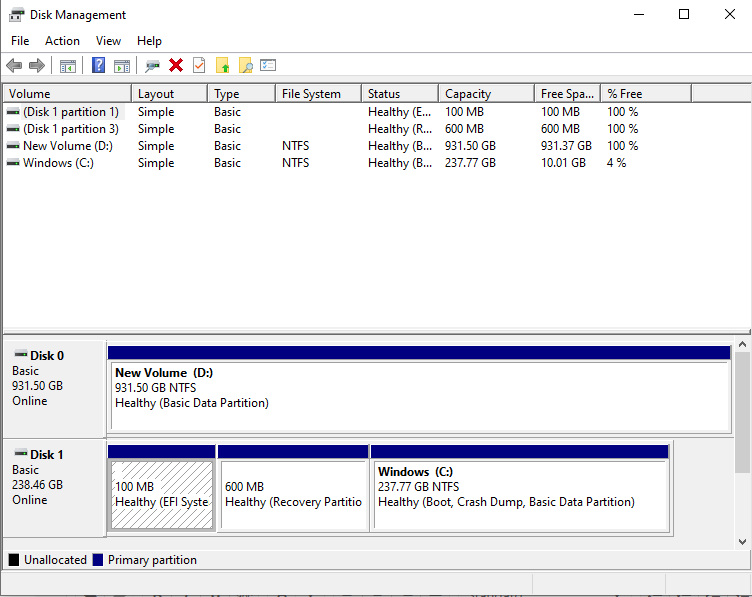The height and width of the screenshot is (597, 752).
Task: Sort by the File System column header
Action: click(x=318, y=94)
